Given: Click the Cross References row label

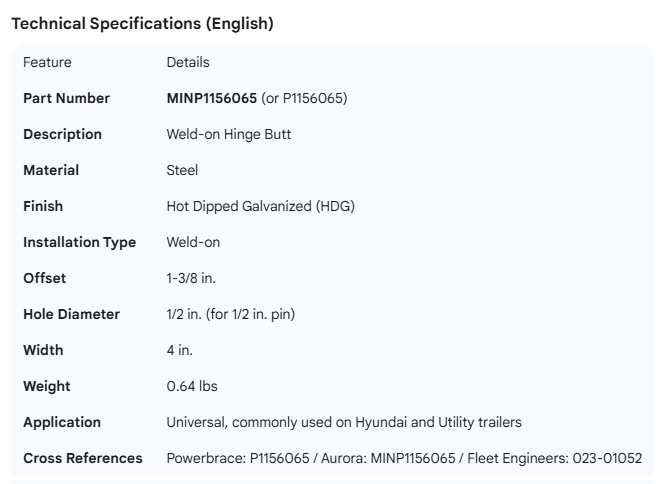Looking at the screenshot, I should click(83, 458).
